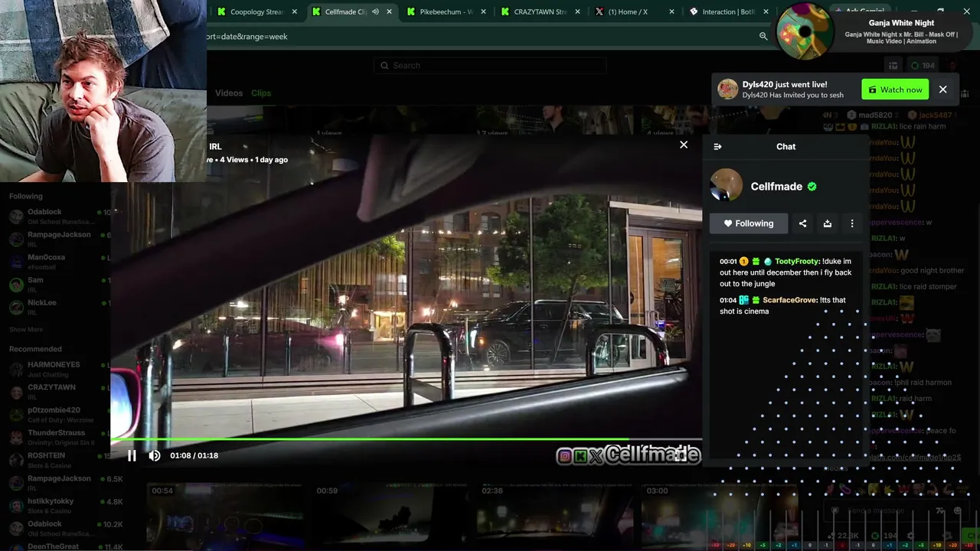Image resolution: width=980 pixels, height=551 pixels.
Task: Close the clip player overlay
Action: coord(684,145)
